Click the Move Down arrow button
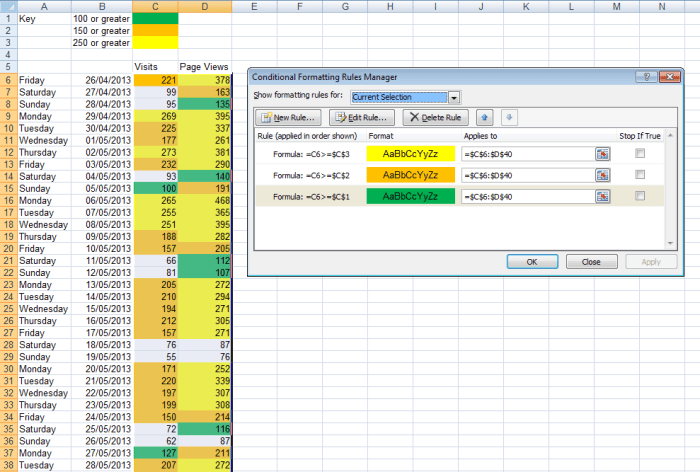The height and width of the screenshot is (472, 700). [506, 118]
